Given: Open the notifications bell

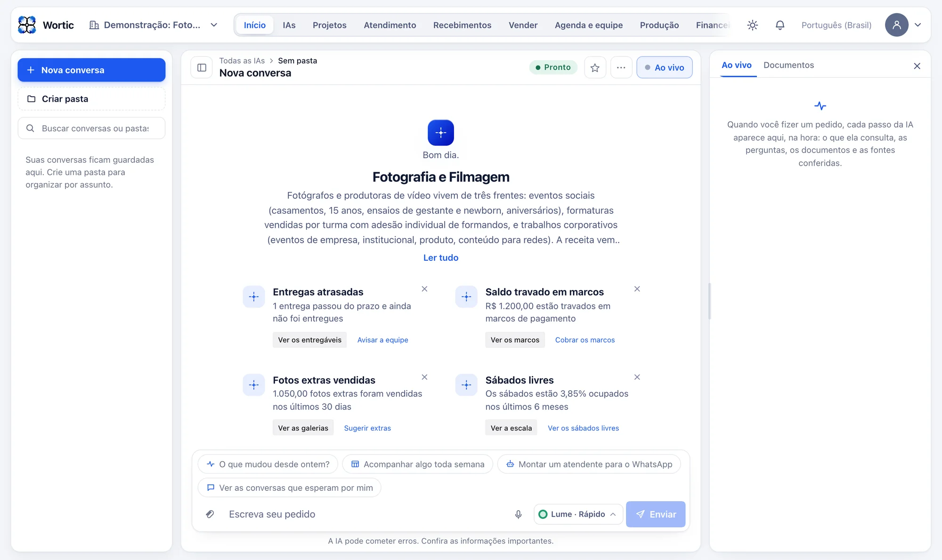Looking at the screenshot, I should pos(780,25).
